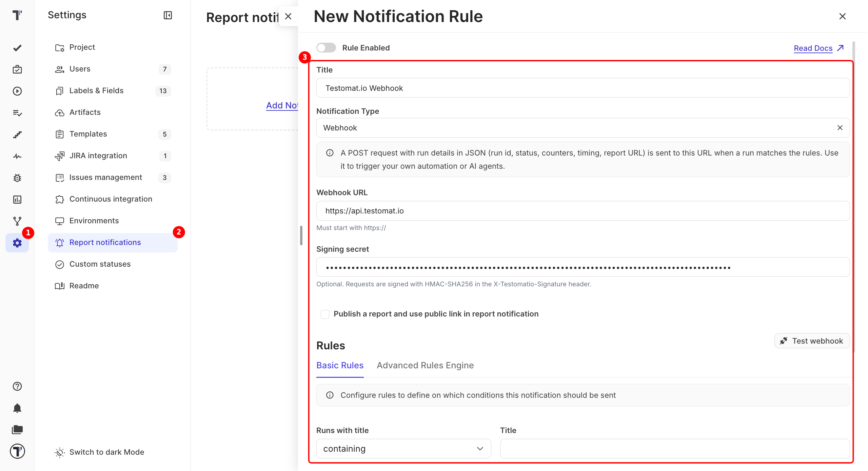This screenshot has height=471, width=868.
Task: Click the Add Notification link in background page
Action: coord(282,105)
